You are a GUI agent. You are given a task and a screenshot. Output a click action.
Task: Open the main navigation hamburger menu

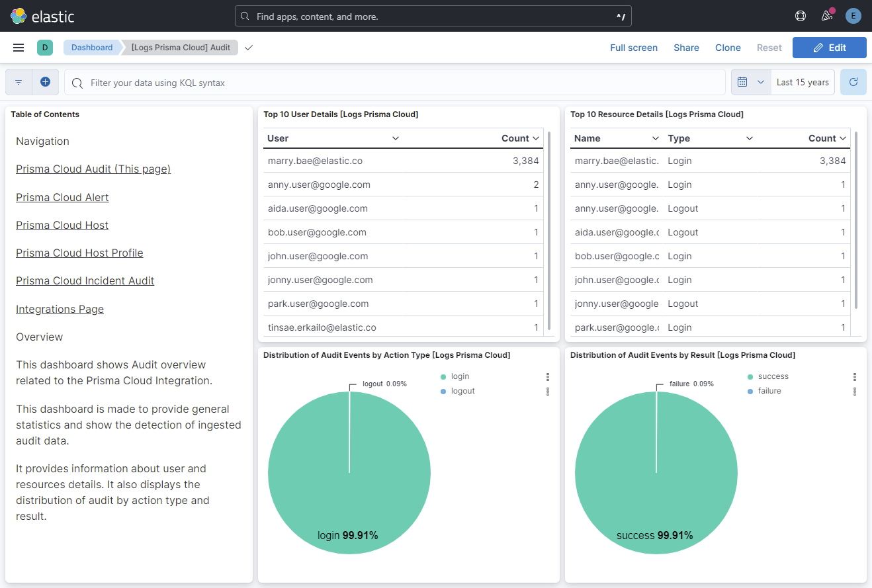tap(18, 47)
